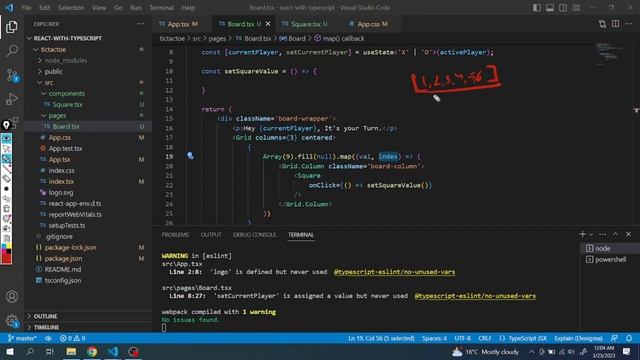Pick the cyan color swatch in drawing toolbar
The width and height of the screenshot is (640, 360).
pos(4,247)
